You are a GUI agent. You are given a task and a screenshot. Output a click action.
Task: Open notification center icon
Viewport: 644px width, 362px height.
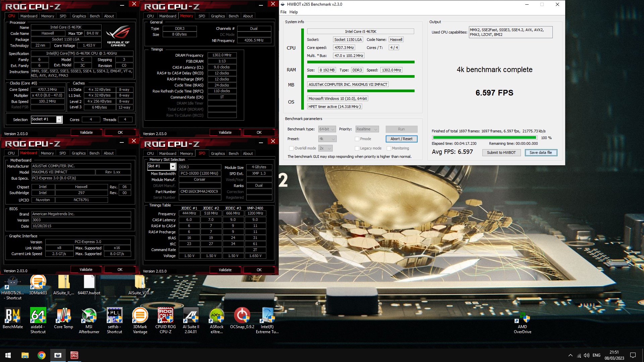pyautogui.click(x=633, y=355)
